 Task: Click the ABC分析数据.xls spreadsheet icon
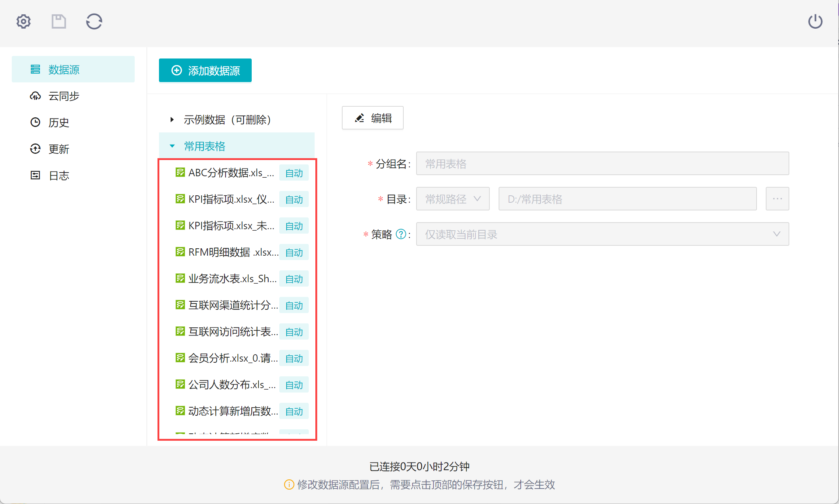(x=180, y=173)
